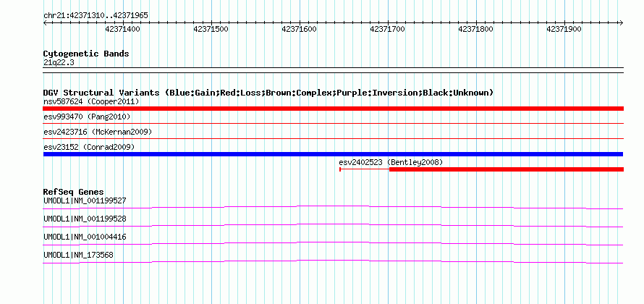Open transcript UMODL1|NM_173568
644x304 pixels.
tap(78, 255)
